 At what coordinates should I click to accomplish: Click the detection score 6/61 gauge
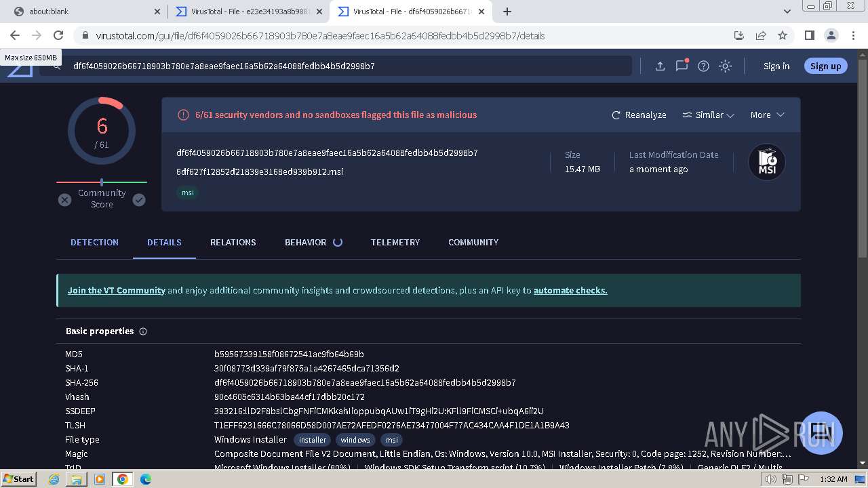[102, 131]
